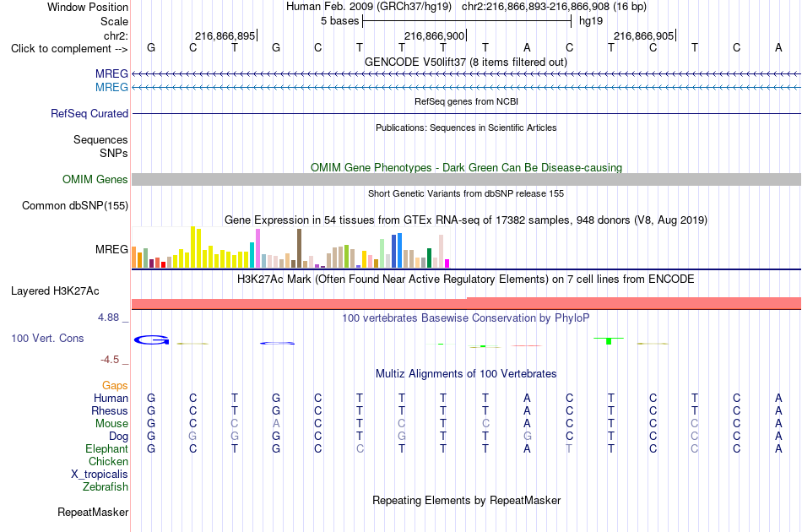Open the H3K27Ac Mark ENCODE track title
Viewport: 802px width, 532px height.
tap(466, 280)
